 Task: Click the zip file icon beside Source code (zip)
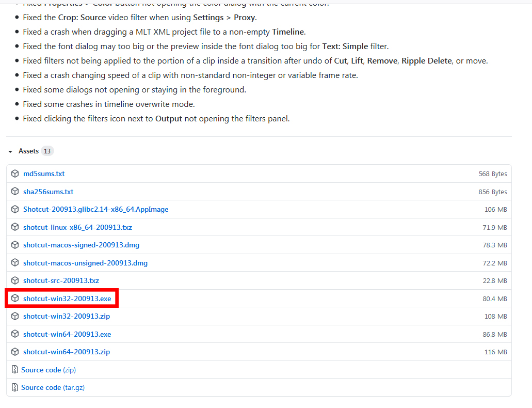15,370
